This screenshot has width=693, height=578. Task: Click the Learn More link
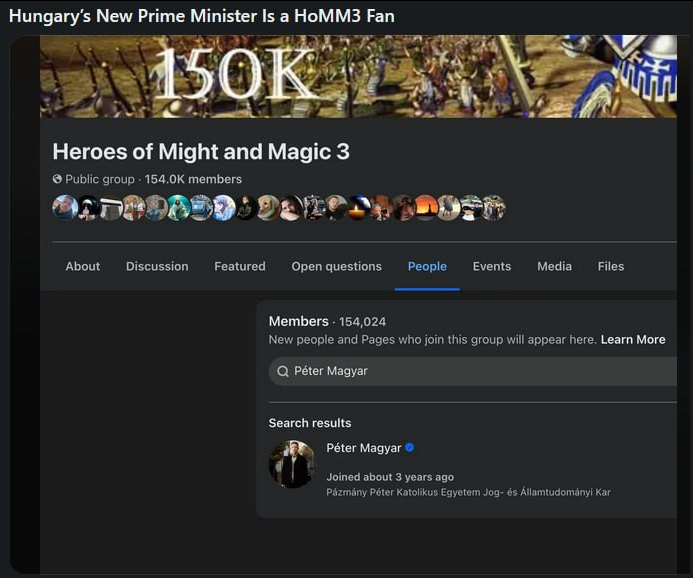pyautogui.click(x=633, y=339)
